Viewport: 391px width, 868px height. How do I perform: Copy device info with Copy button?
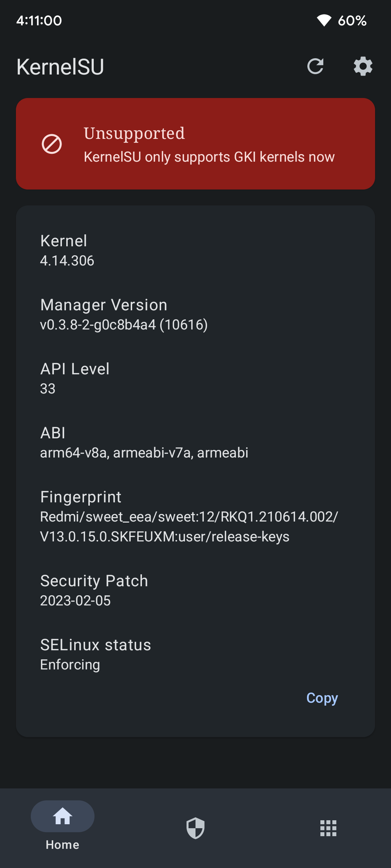[x=322, y=698]
